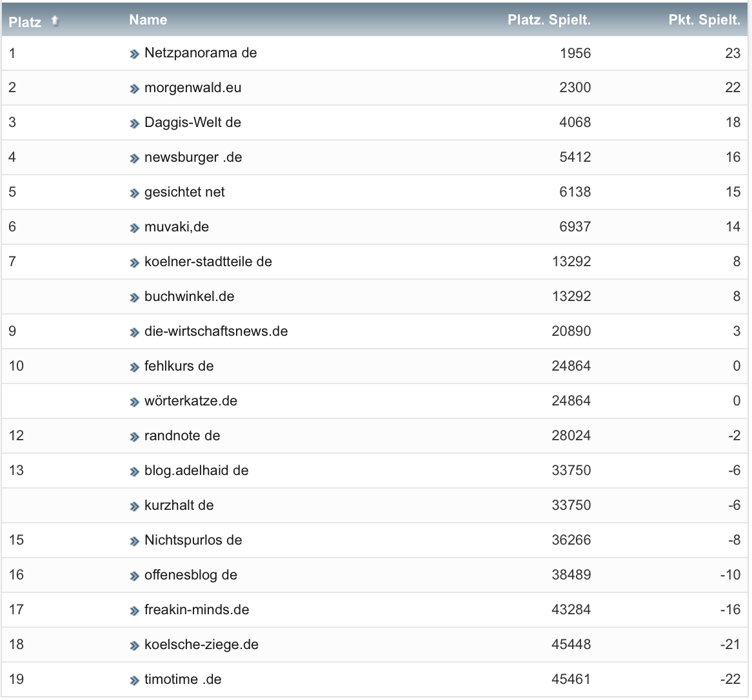This screenshot has height=700, width=752.
Task: Open the gesichtet net link
Action: tap(184, 192)
